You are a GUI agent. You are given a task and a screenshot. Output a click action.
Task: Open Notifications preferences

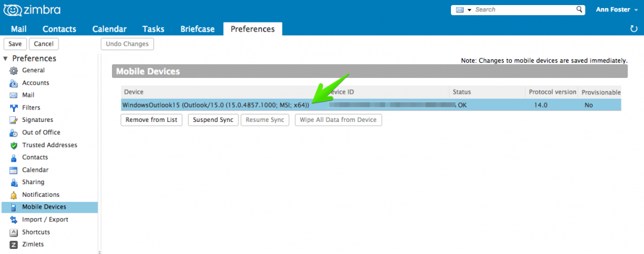coord(41,194)
